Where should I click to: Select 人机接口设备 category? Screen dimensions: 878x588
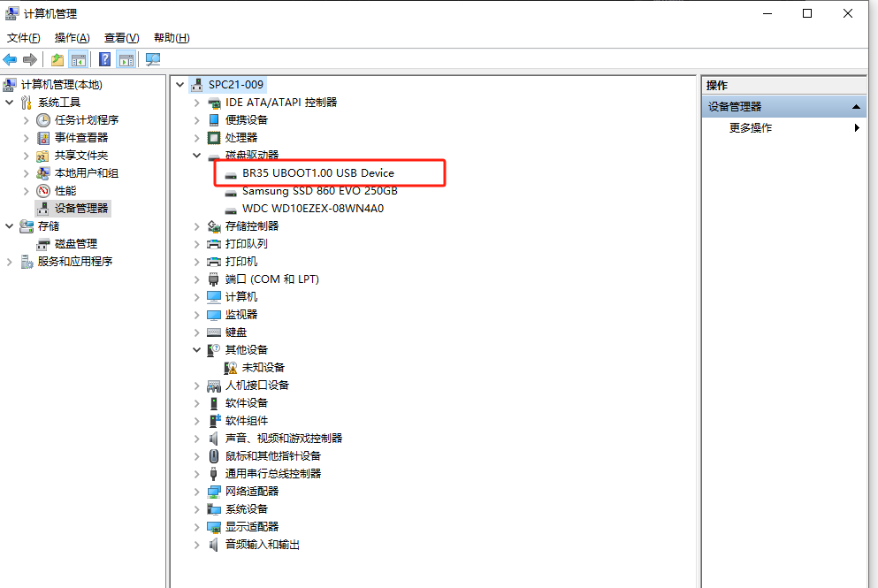click(x=257, y=386)
